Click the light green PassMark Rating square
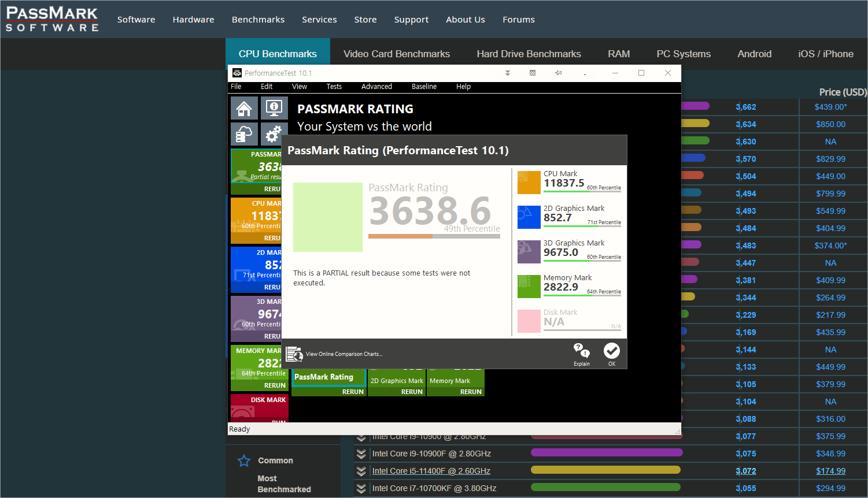 pos(328,217)
